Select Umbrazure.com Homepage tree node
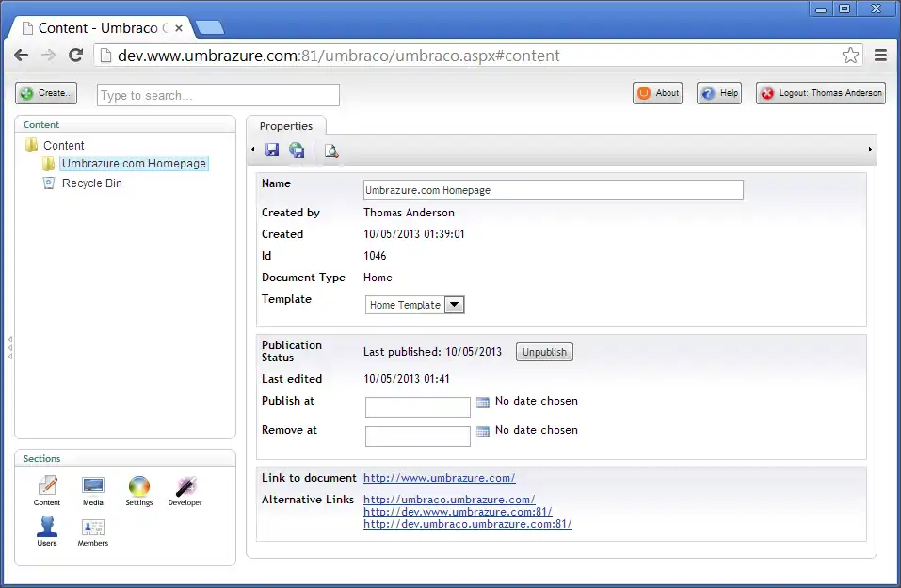Screen dimensions: 901x588 (134, 164)
